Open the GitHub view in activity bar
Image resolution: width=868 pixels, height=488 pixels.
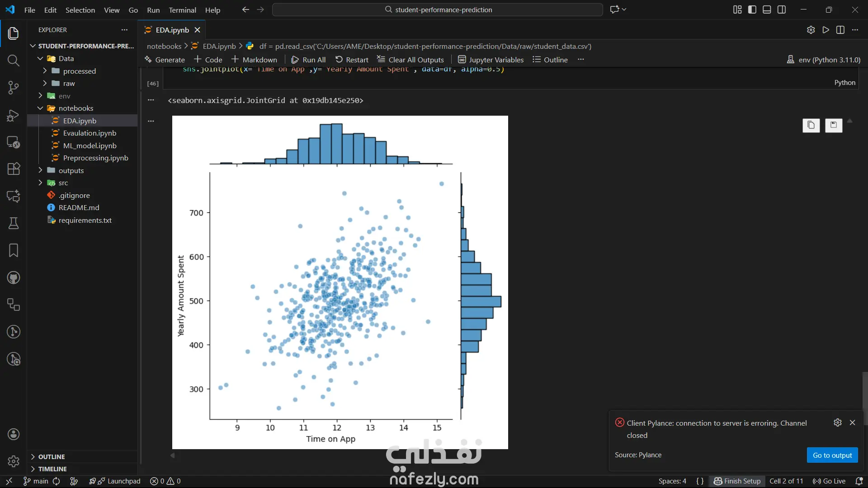click(14, 277)
